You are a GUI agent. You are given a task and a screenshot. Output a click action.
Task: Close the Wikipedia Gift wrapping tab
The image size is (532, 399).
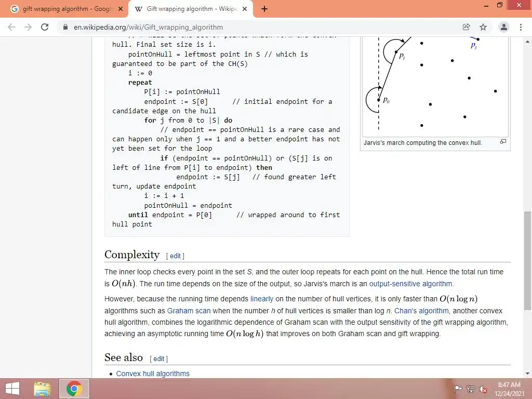(245, 9)
